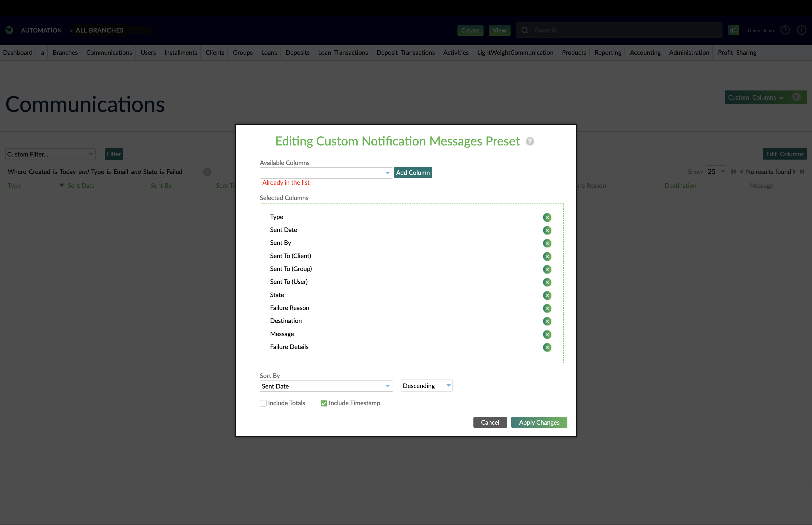Image resolution: width=812 pixels, height=525 pixels.
Task: Click the refresh icon beside Custom Columns button
Action: tap(797, 97)
